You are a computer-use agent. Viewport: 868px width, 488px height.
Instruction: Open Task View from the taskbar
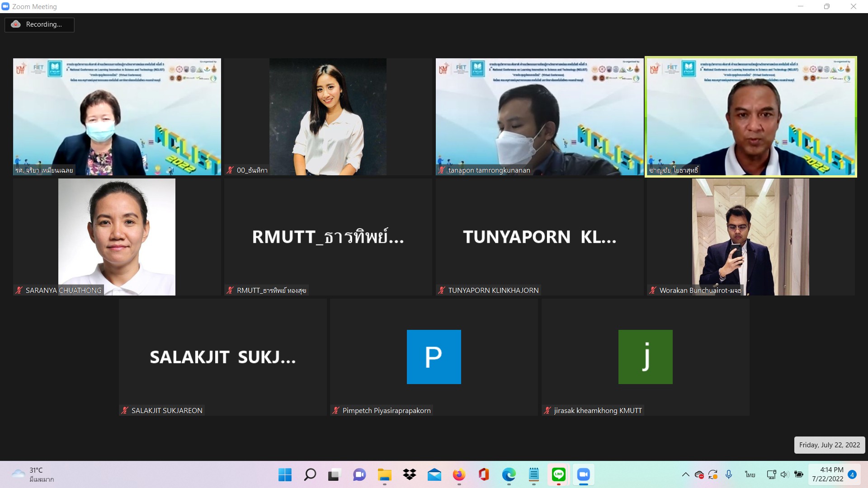334,474
